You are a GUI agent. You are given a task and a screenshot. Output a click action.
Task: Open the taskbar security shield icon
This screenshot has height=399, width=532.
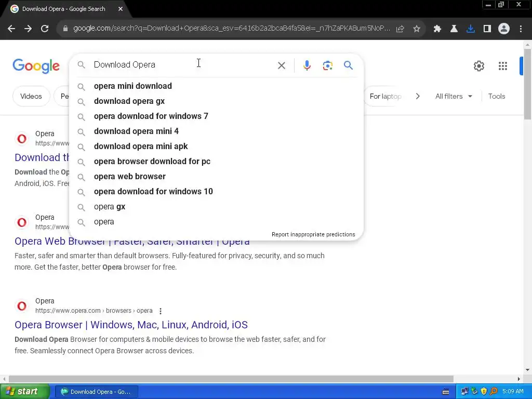[484, 391]
